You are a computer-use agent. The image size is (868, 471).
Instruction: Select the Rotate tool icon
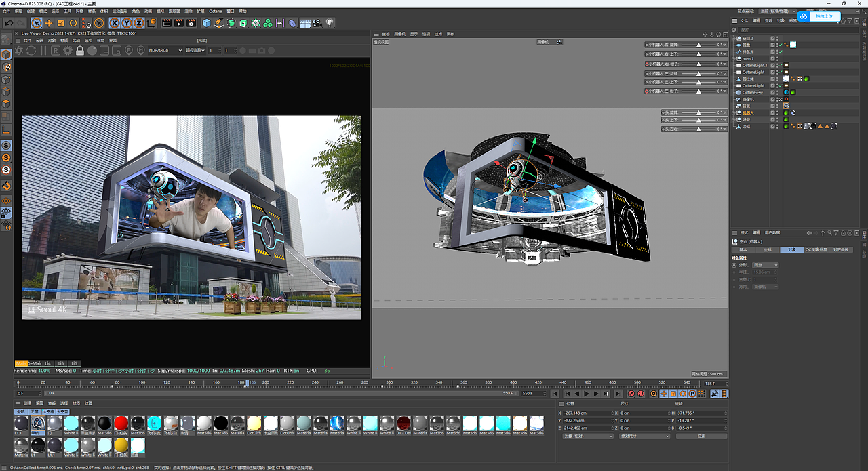[x=73, y=23]
